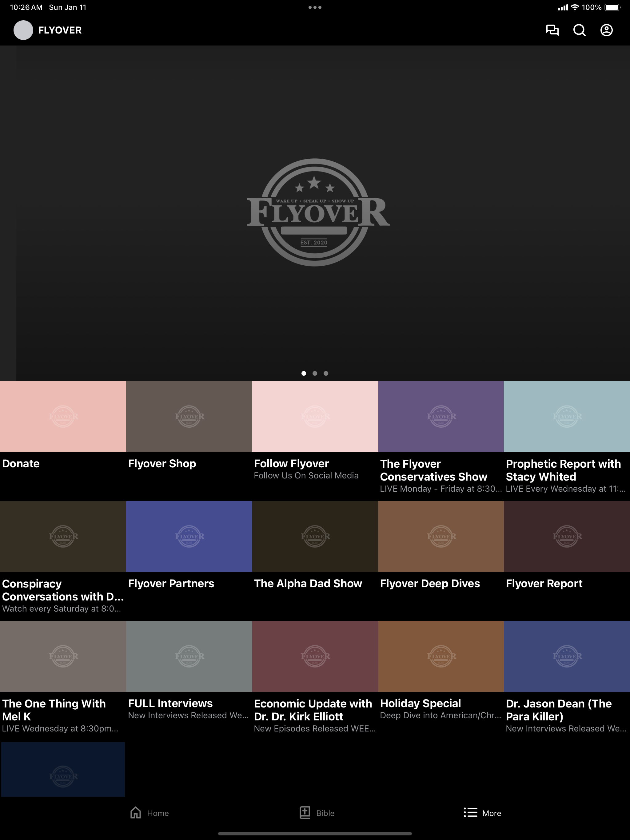Tap the round Flyover avatar logo

pos(24,30)
